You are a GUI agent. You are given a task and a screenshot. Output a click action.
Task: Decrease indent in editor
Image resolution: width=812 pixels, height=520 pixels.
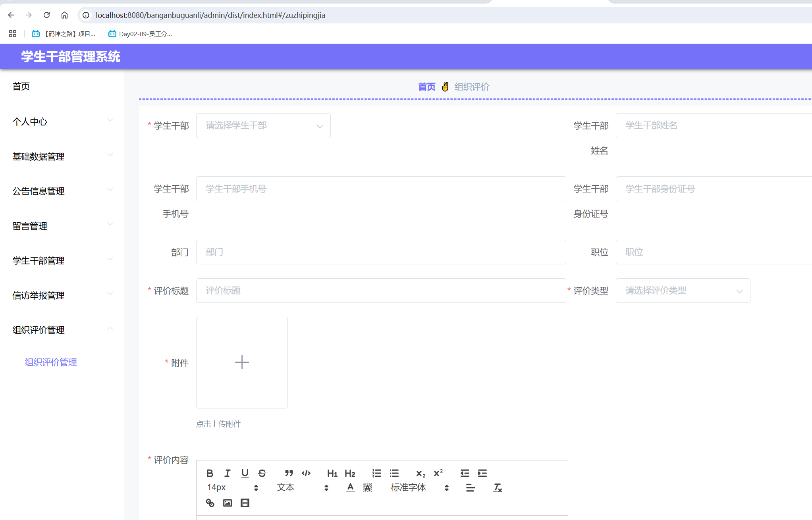(x=465, y=473)
